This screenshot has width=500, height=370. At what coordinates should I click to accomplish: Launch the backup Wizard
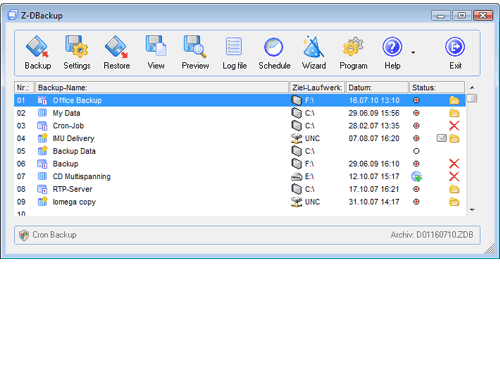coord(314,53)
